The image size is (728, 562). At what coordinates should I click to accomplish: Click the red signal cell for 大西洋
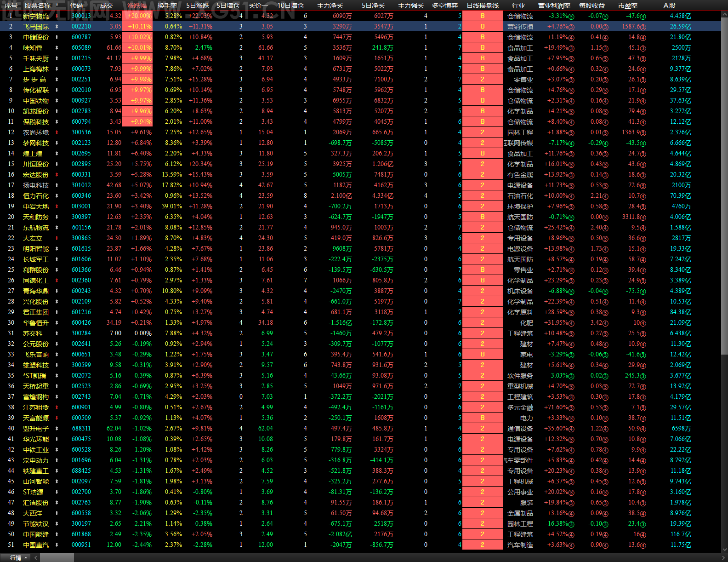click(483, 513)
